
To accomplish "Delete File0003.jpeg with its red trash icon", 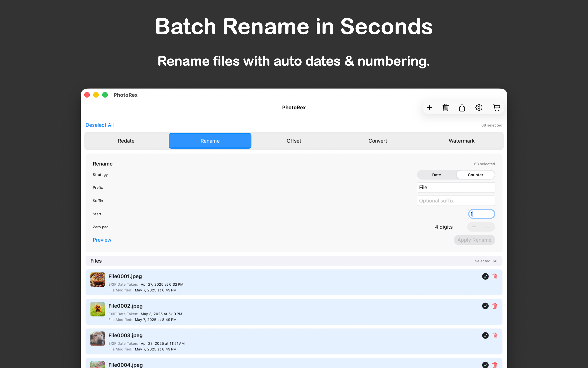I will pos(494,336).
